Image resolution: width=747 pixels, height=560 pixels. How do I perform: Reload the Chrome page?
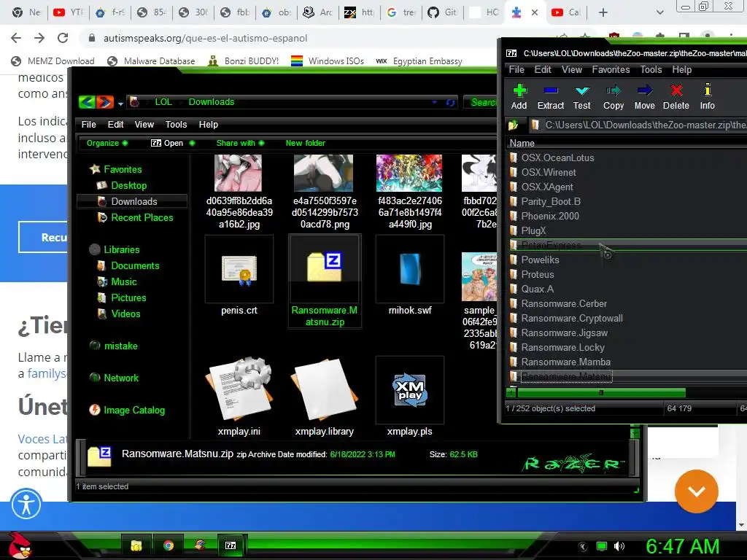(x=63, y=38)
